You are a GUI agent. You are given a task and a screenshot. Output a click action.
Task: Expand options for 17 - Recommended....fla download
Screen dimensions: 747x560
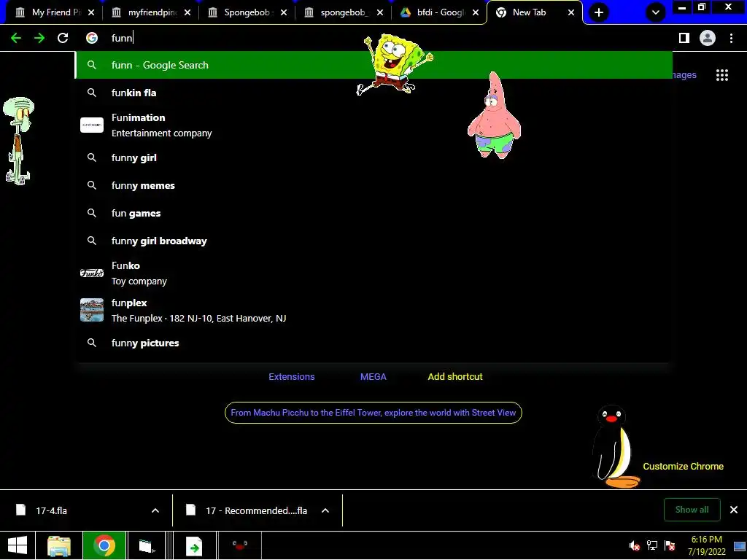point(325,510)
